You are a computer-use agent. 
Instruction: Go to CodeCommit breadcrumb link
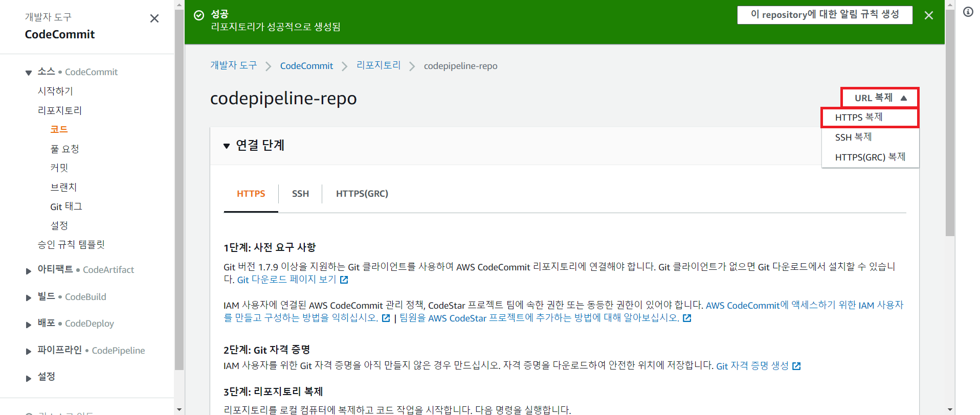(x=306, y=66)
